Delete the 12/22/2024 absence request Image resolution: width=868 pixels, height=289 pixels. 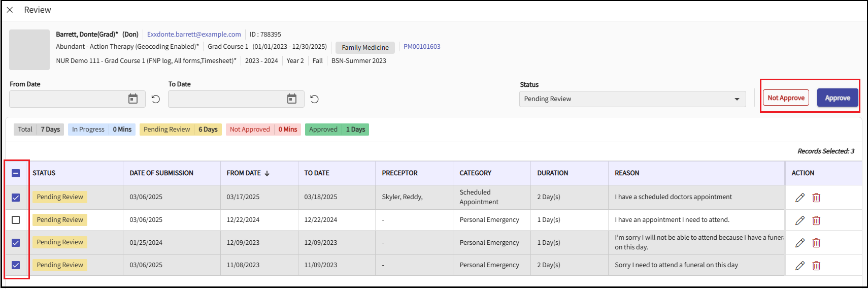(x=816, y=220)
